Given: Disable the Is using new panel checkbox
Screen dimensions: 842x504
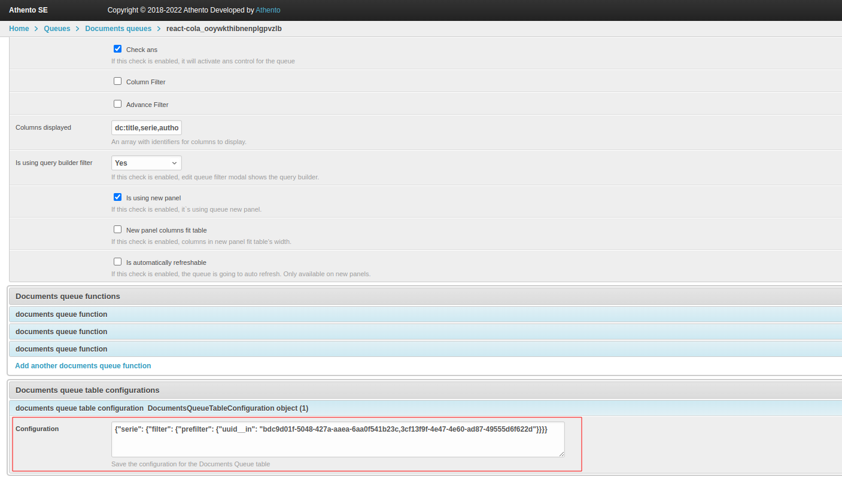Looking at the screenshot, I should click(117, 197).
